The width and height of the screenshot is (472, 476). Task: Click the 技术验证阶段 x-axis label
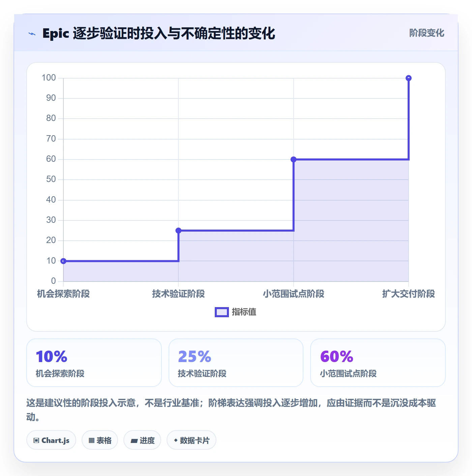coord(178,294)
